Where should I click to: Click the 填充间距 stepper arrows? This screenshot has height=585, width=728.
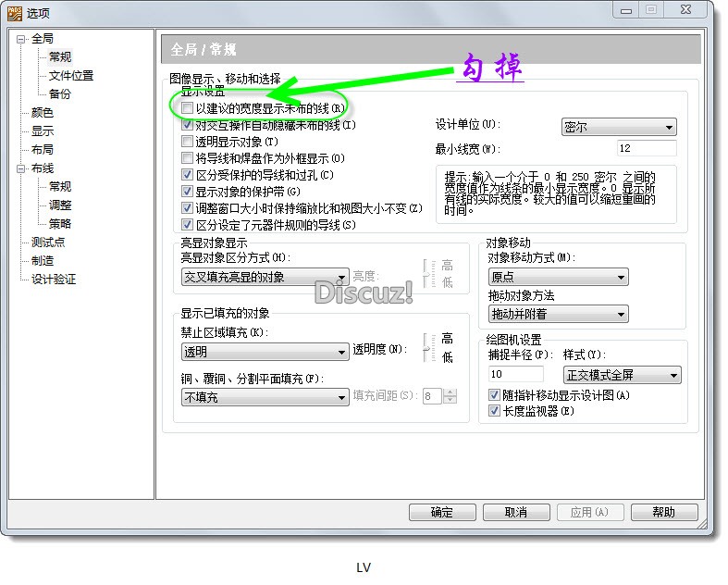pyautogui.click(x=450, y=396)
